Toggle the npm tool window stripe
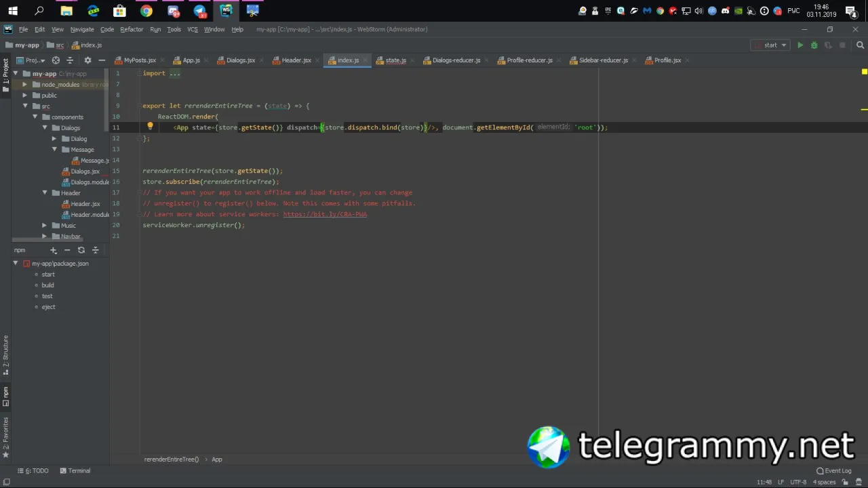The width and height of the screenshot is (868, 488). pyautogui.click(x=5, y=396)
